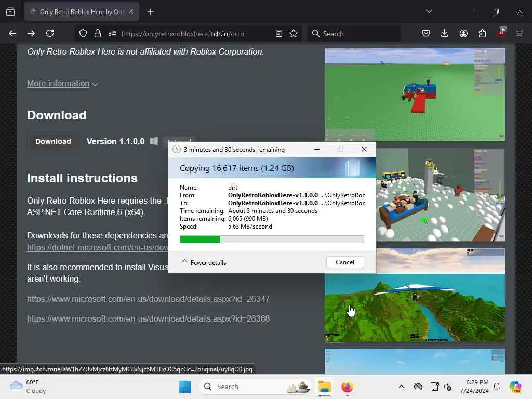Viewport: 532px width, 399px height.
Task: Bookmark this page with the star icon
Action: click(x=294, y=34)
